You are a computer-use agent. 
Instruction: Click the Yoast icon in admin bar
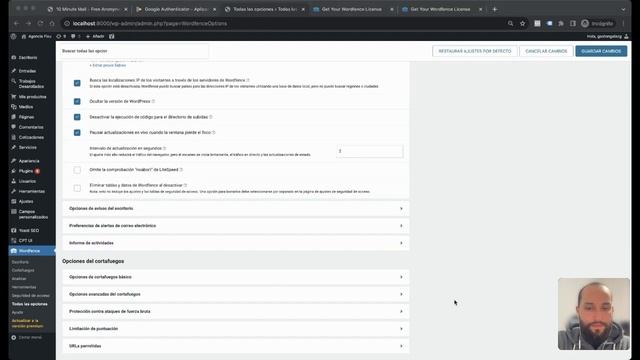click(x=111, y=36)
